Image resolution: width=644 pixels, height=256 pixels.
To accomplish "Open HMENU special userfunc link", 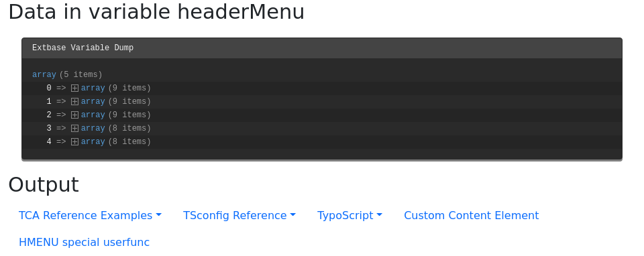I will 85,242.
